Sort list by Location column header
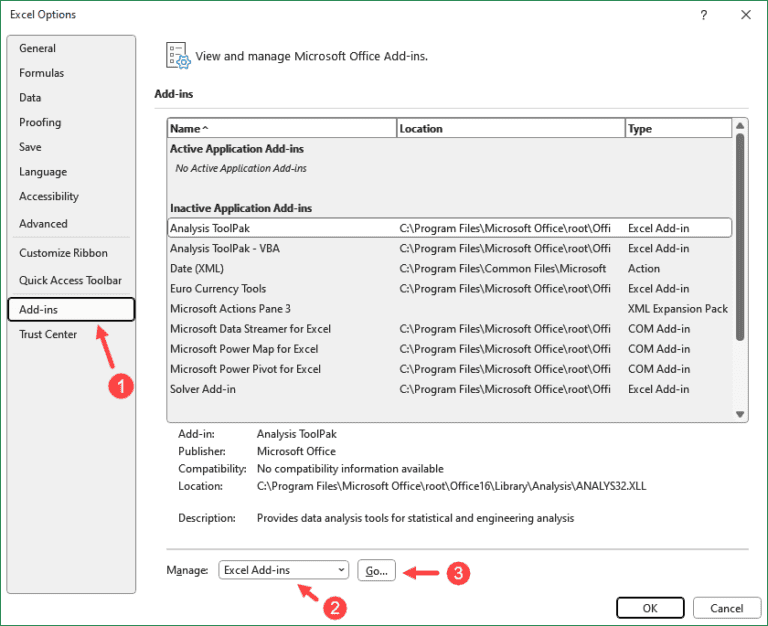This screenshot has width=768, height=626. [x=510, y=128]
